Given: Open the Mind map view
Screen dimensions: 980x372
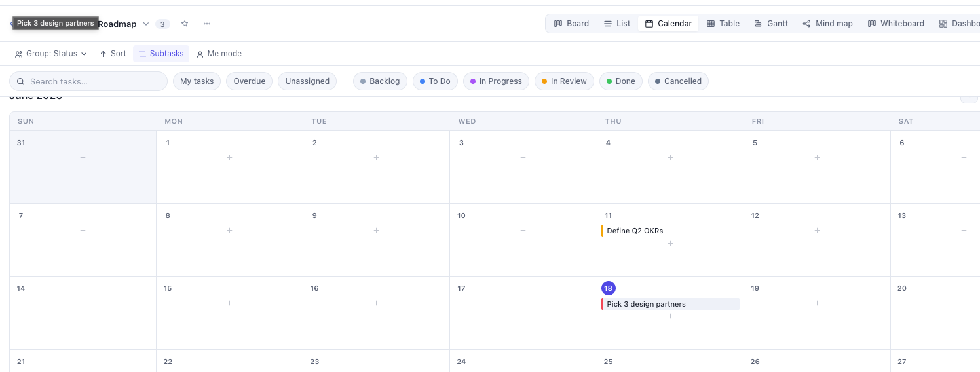Looking at the screenshot, I should 828,24.
